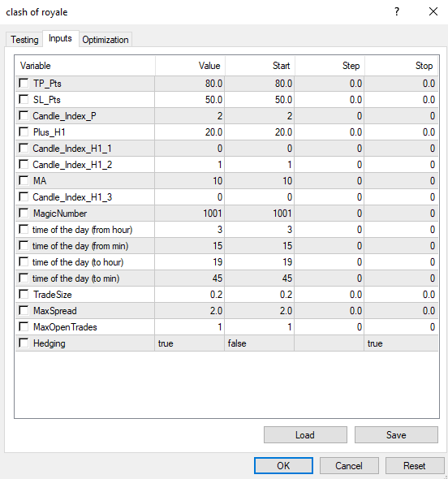448x479 pixels.
Task: Select the Hedging variable name
Action: point(50,343)
